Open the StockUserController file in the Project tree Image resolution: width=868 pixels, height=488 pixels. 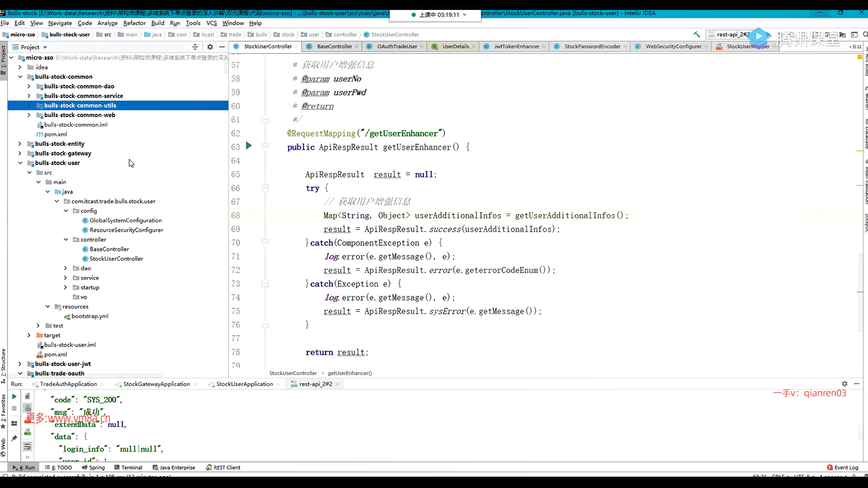(116, 258)
